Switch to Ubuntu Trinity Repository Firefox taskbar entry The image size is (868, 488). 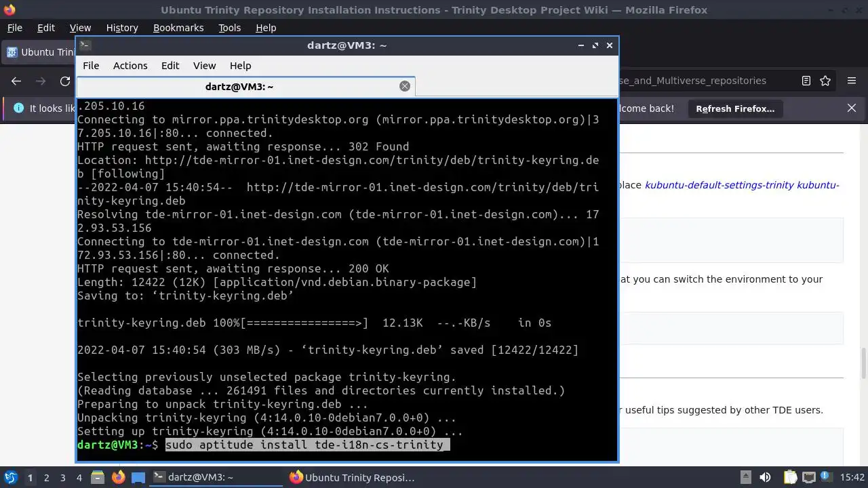click(353, 477)
